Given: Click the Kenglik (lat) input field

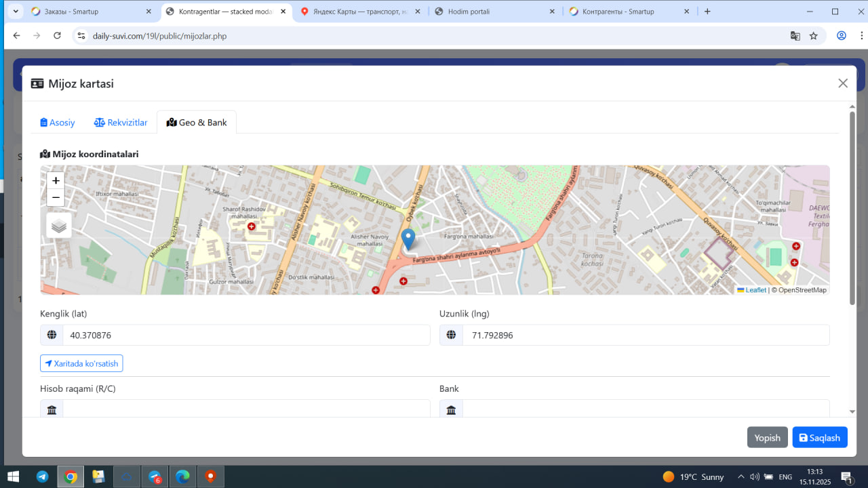Looking at the screenshot, I should 247,335.
